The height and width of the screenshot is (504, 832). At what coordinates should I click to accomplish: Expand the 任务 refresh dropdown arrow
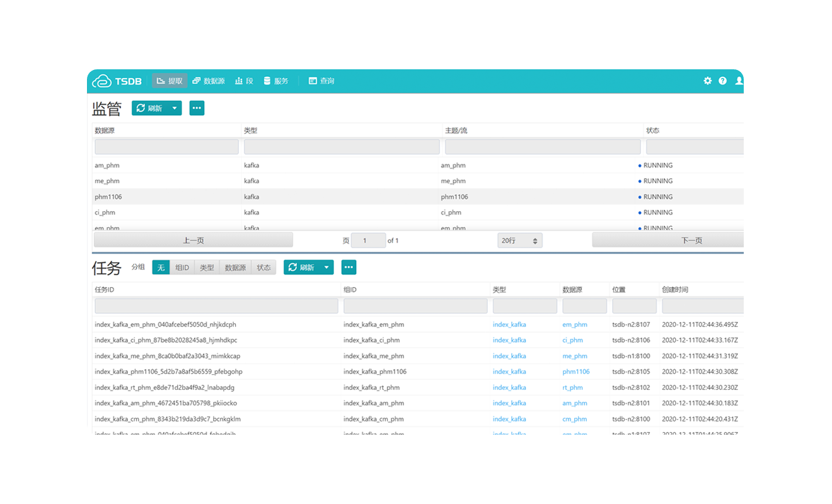tap(326, 267)
